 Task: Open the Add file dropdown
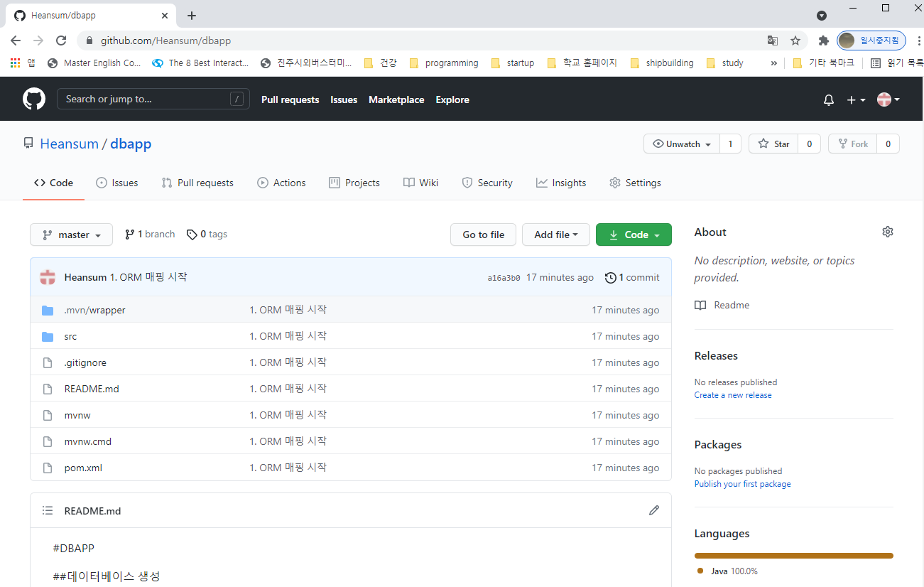pos(556,235)
